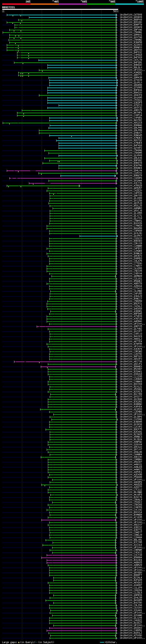Select hit label UniRef100_B9R6U0

(x=131, y=65)
